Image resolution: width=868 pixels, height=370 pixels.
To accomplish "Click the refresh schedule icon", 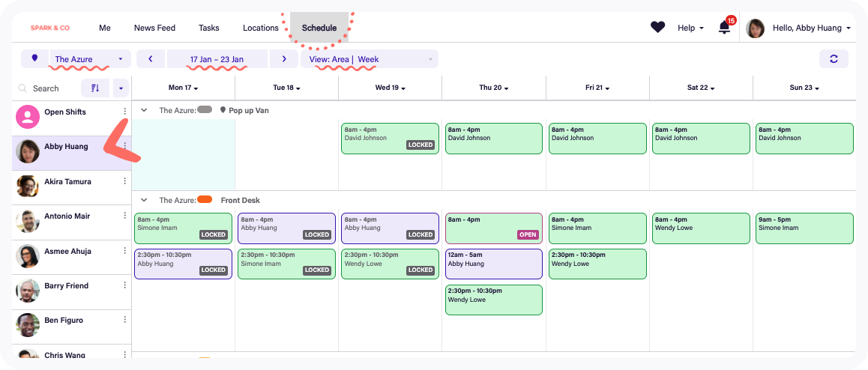I will [x=834, y=59].
